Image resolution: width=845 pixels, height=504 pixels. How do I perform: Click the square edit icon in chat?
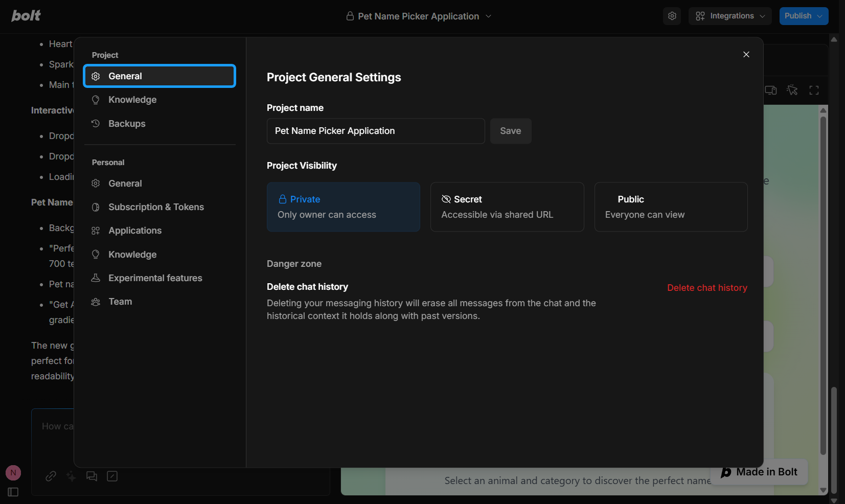coord(112,476)
